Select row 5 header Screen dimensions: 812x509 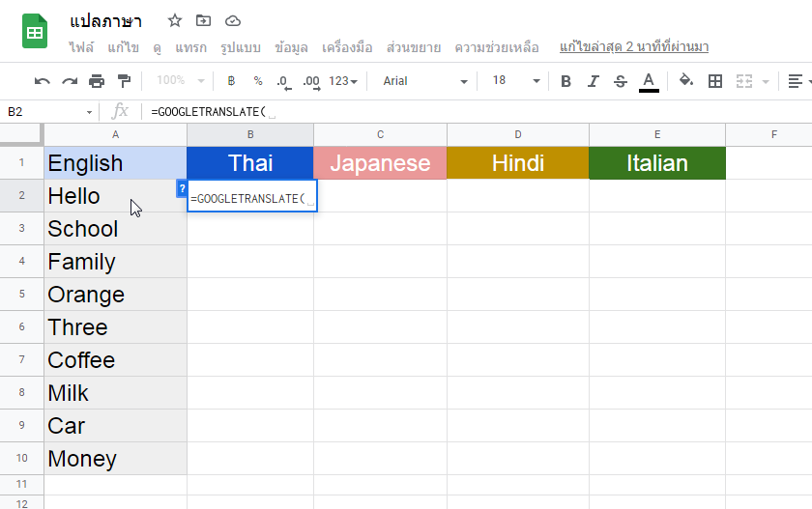coord(21,294)
